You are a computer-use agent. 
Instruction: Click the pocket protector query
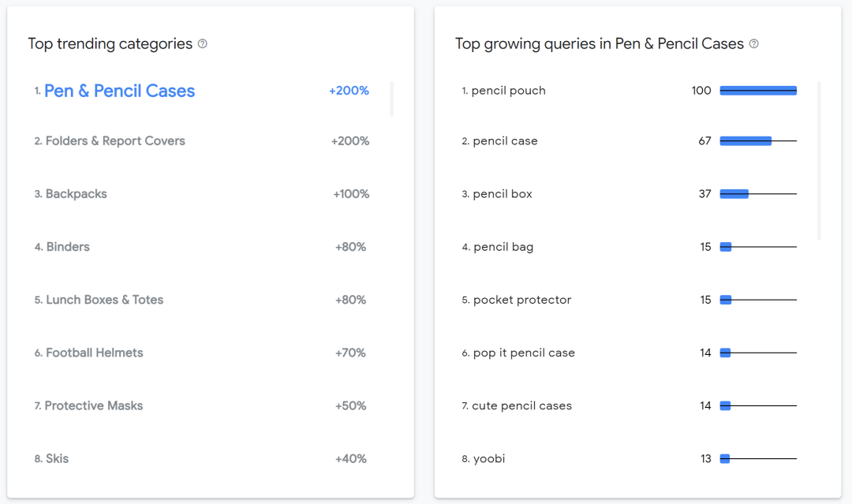[522, 300]
